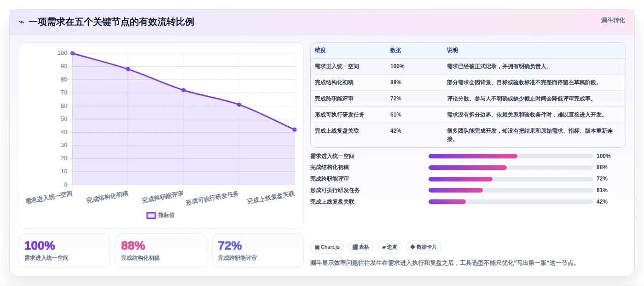644x286 pixels.
Task: Click the 表格 tag chip
Action: [x=361, y=247]
